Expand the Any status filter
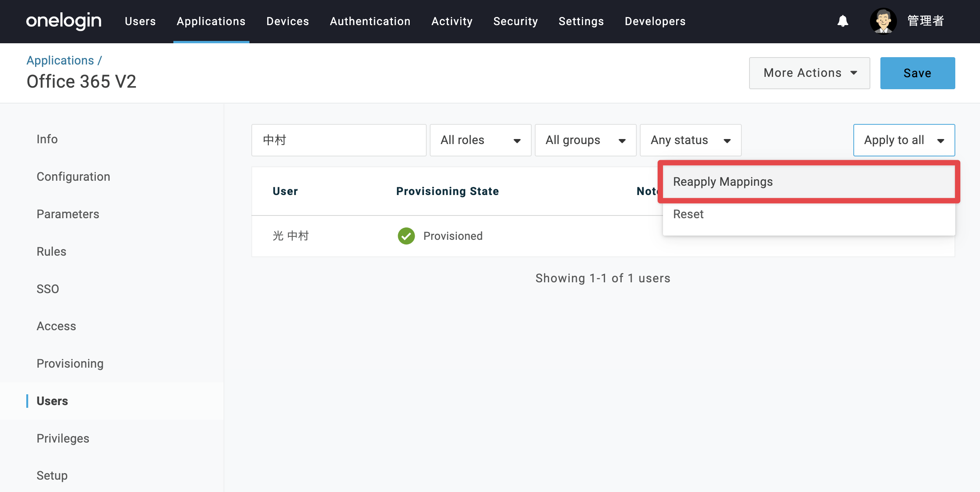This screenshot has height=492, width=980. (690, 140)
